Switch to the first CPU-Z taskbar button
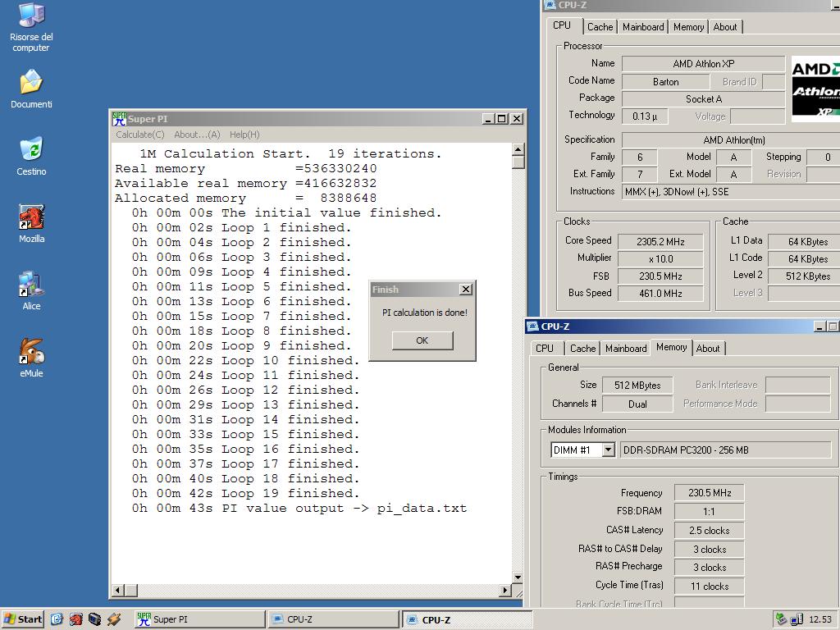Image resolution: width=840 pixels, height=630 pixels. pos(333,619)
